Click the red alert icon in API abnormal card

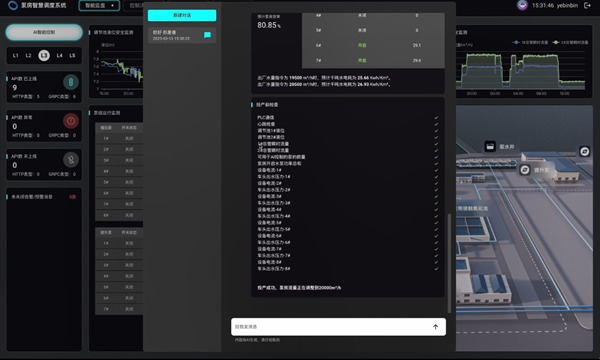tap(71, 121)
